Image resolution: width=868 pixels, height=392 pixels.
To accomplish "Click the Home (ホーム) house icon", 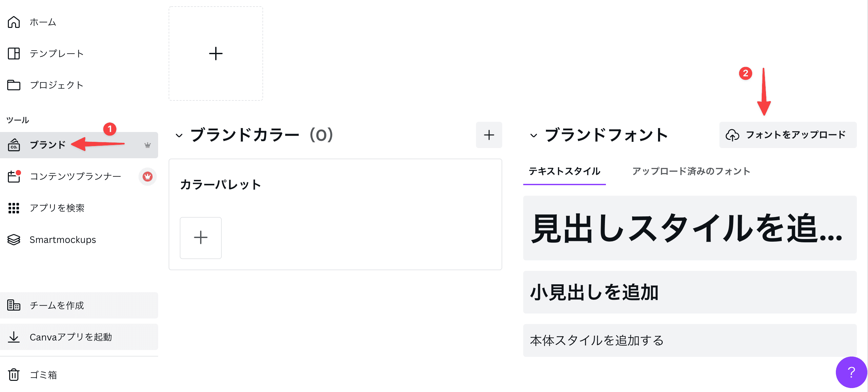I will 14,22.
